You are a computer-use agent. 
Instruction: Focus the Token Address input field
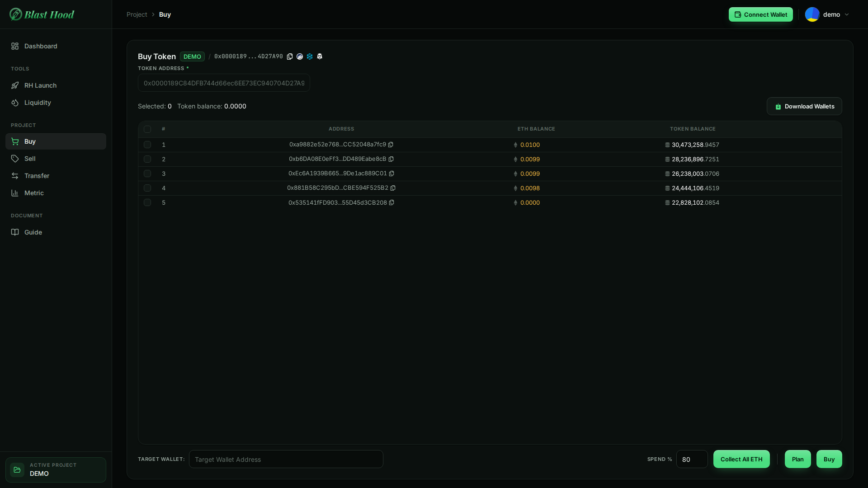point(224,83)
